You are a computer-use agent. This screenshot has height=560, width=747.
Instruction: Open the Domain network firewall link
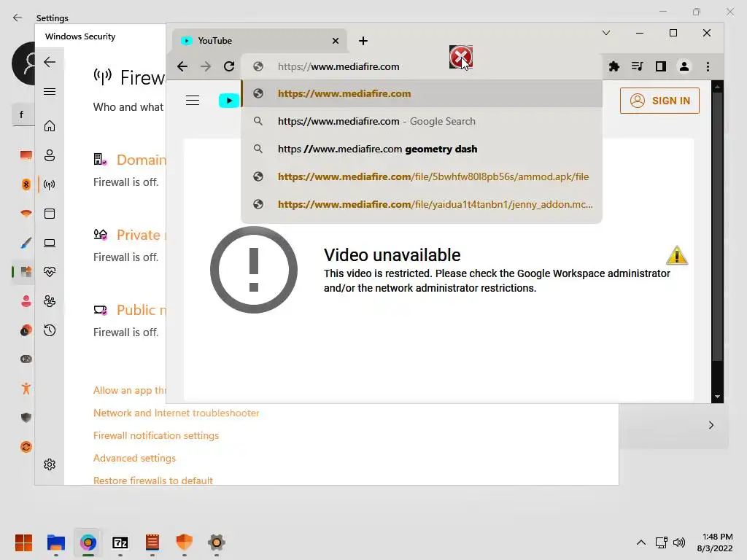coord(142,160)
